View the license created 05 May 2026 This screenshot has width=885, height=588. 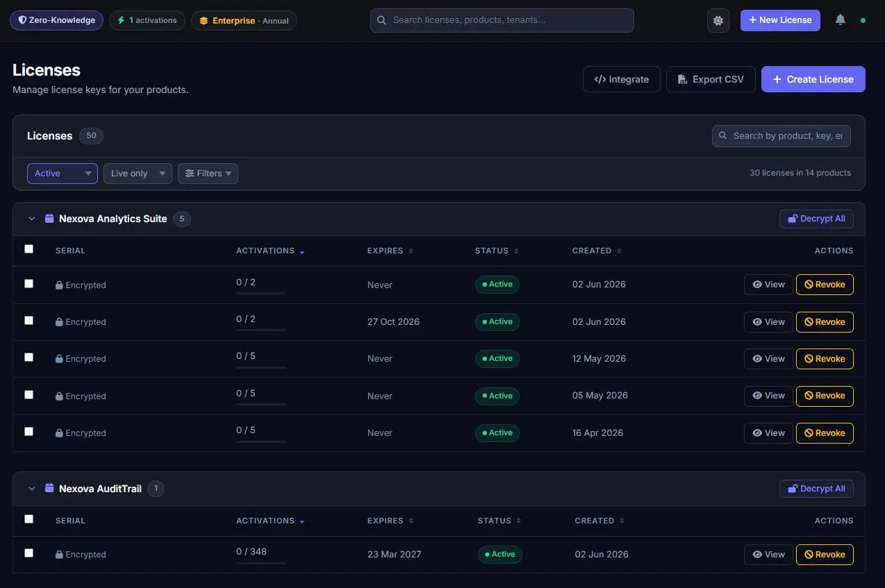pyautogui.click(x=768, y=396)
